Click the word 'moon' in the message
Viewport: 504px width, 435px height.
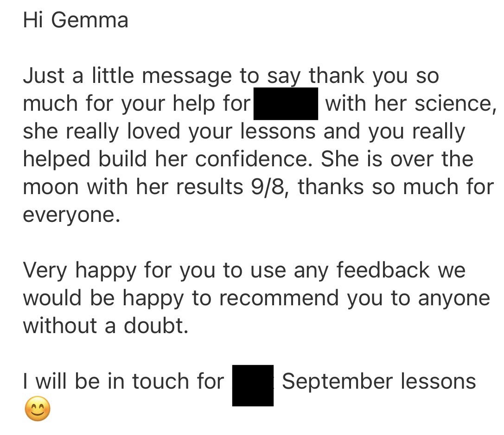[51, 188]
